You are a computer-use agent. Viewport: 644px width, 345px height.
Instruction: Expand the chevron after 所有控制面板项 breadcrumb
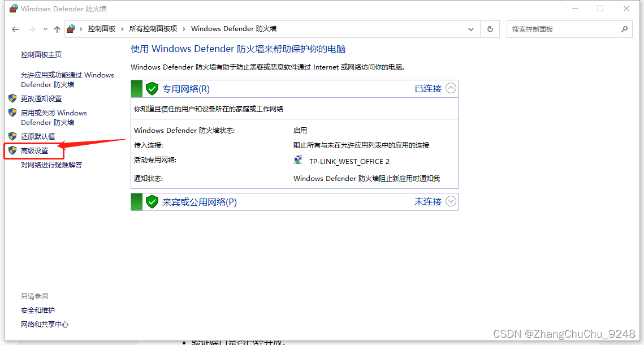point(184,29)
